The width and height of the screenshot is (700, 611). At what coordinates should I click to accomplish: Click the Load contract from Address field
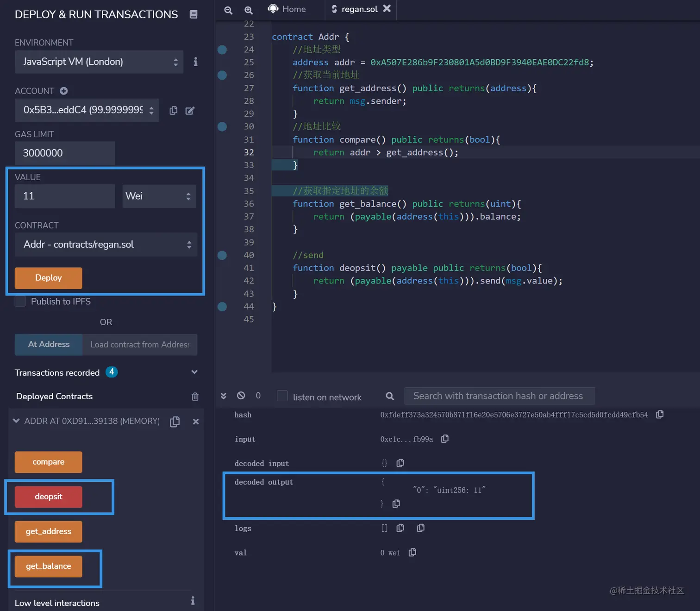(140, 345)
